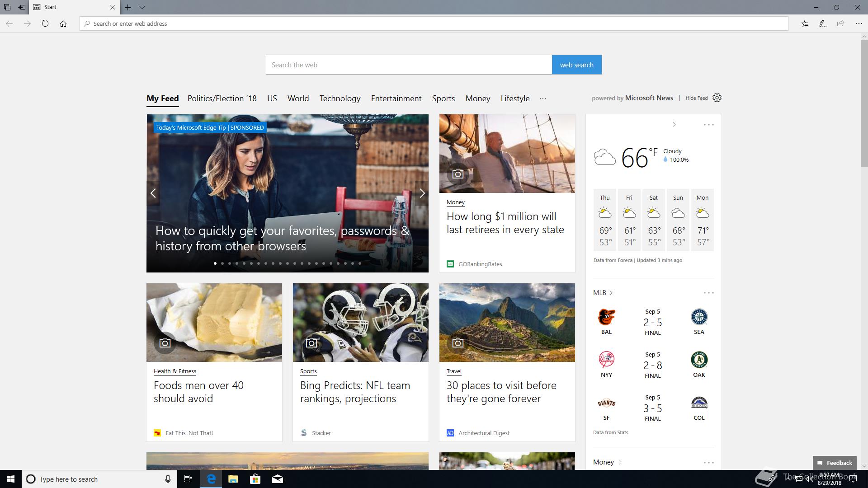Image resolution: width=868 pixels, height=488 pixels.
Task: Click Hide Feed link
Action: click(x=696, y=98)
